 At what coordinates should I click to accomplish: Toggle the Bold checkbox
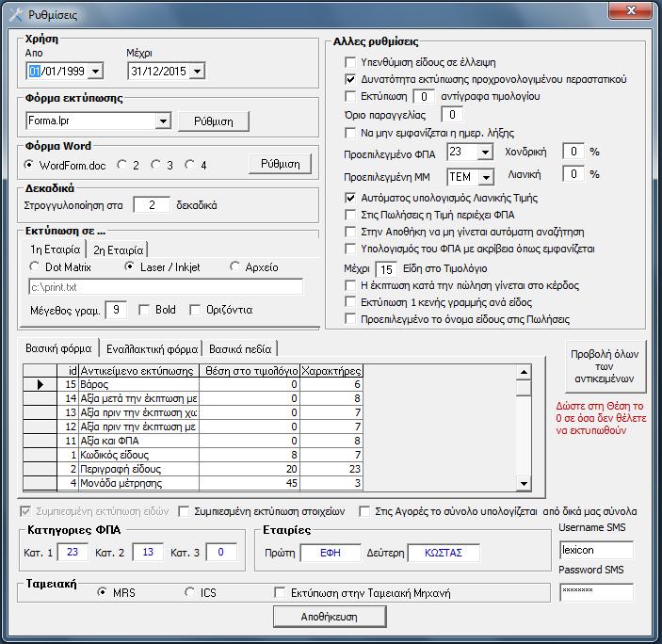click(144, 310)
